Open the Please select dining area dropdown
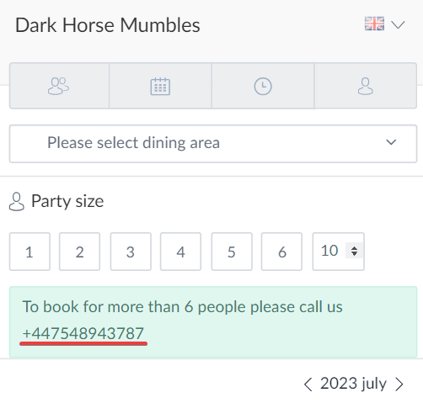423x403 pixels. coord(213,144)
